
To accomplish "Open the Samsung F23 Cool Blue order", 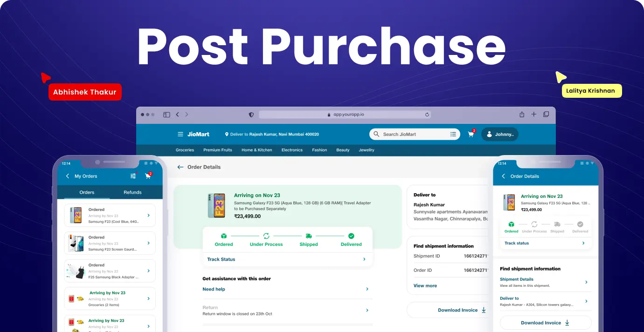I will coord(110,216).
